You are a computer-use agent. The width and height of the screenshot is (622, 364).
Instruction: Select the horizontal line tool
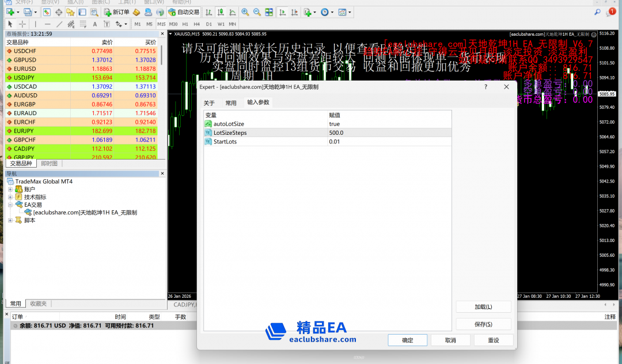coord(47,24)
